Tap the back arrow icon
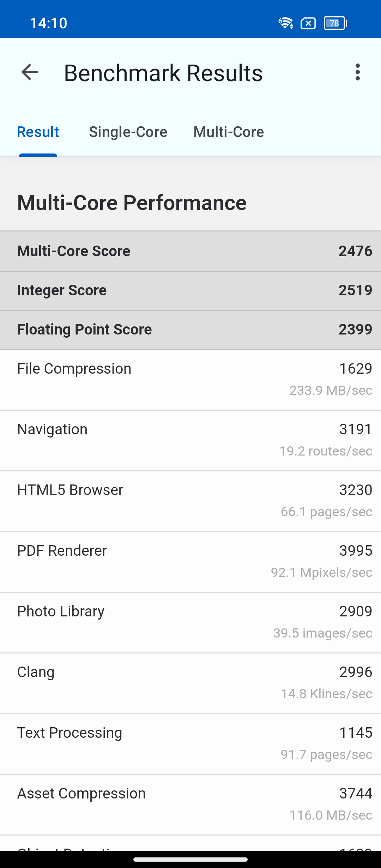Image resolution: width=381 pixels, height=868 pixels. (30, 73)
